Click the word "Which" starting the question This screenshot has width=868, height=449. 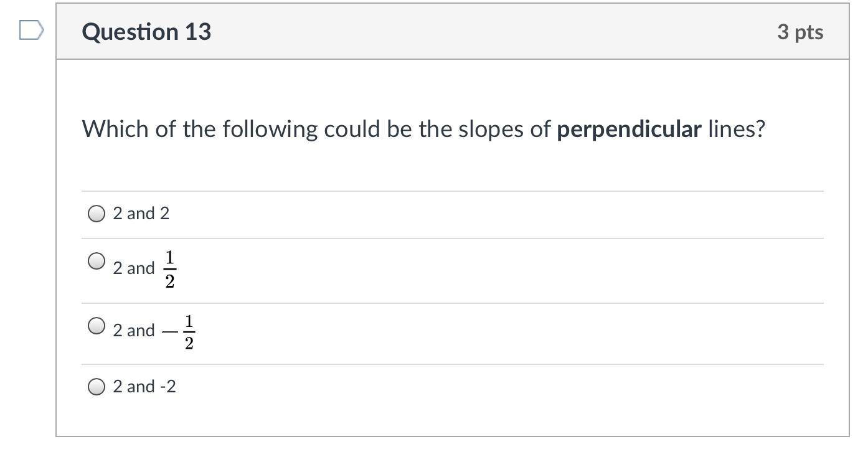(115, 130)
